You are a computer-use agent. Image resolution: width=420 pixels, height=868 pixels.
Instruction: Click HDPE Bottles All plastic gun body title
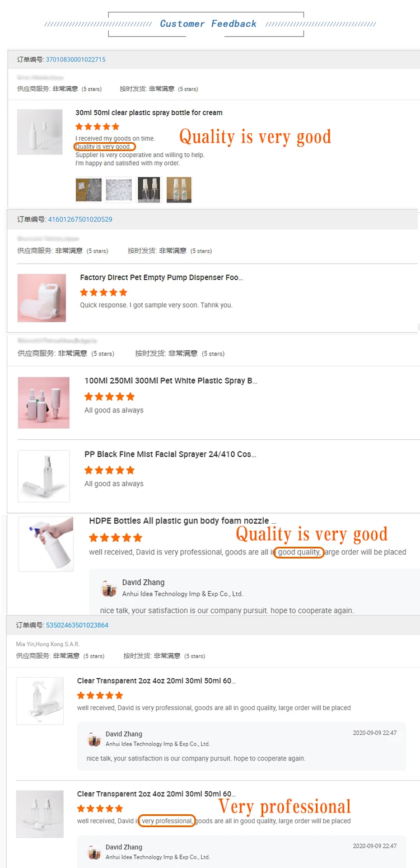183,521
